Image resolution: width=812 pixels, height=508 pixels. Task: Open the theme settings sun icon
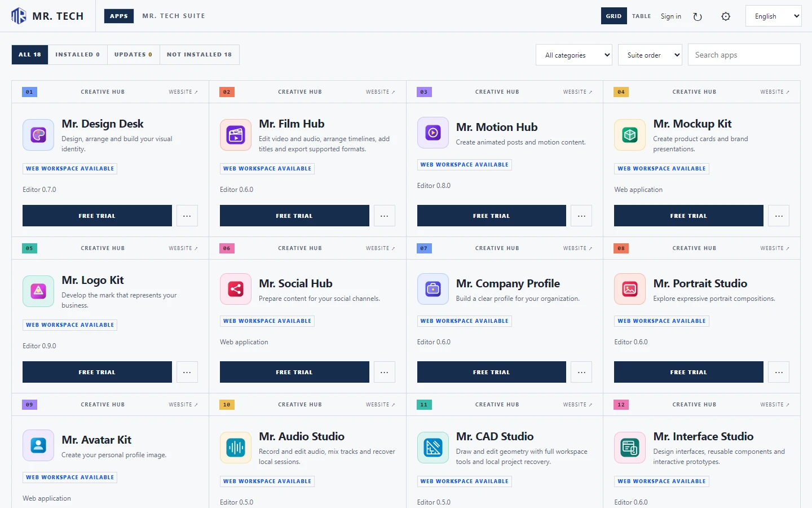[x=726, y=16]
